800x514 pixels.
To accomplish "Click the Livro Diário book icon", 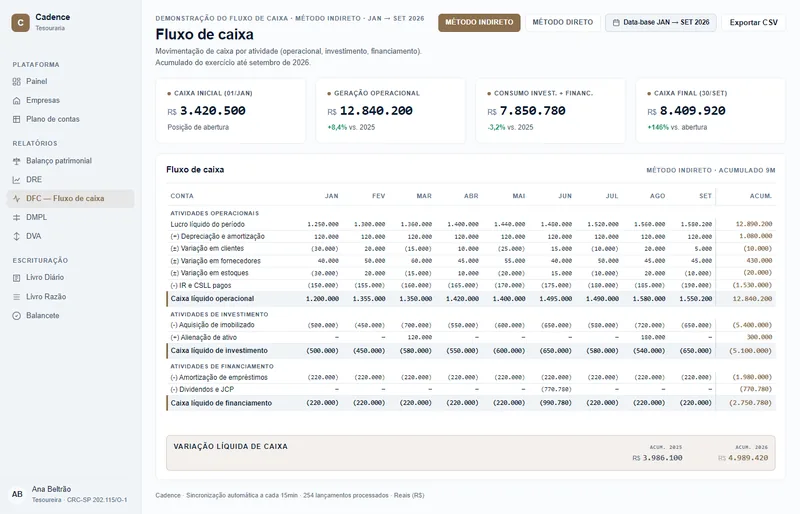I will (17, 278).
